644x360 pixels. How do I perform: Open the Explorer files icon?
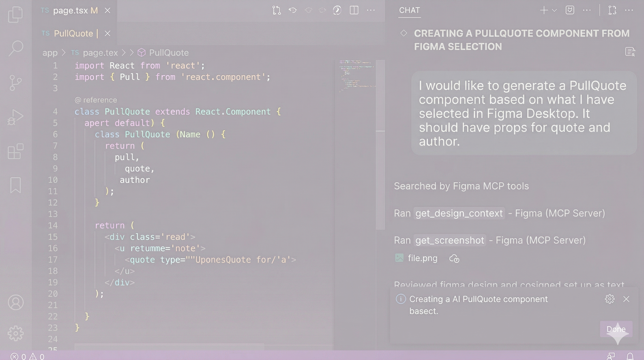(15, 14)
